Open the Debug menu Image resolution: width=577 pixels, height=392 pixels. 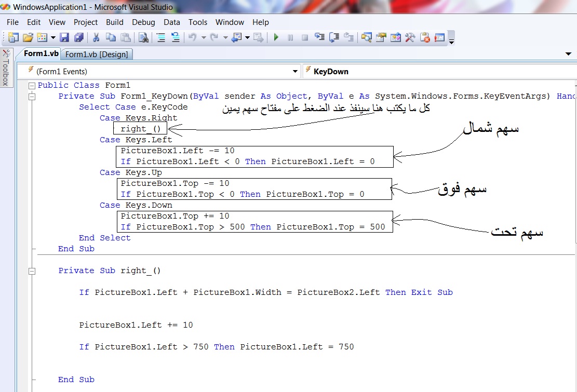pyautogui.click(x=143, y=22)
